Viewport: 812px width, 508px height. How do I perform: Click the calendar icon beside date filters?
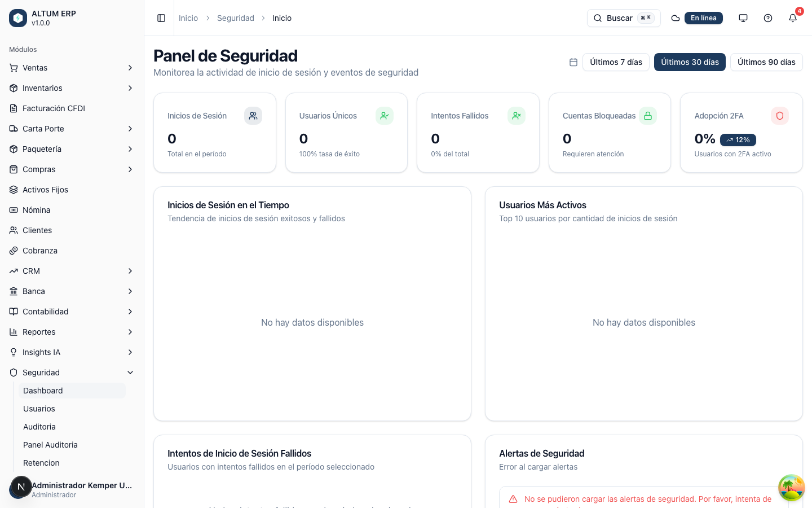tap(573, 62)
